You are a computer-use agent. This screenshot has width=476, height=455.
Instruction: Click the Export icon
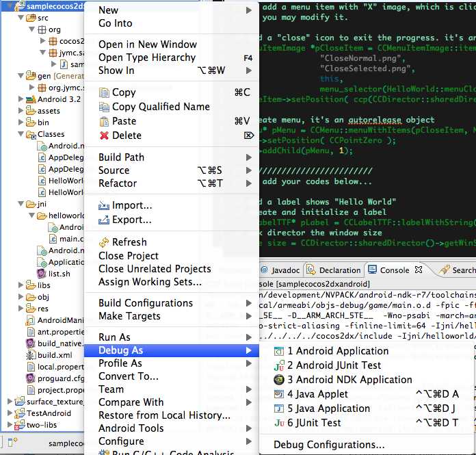104,220
